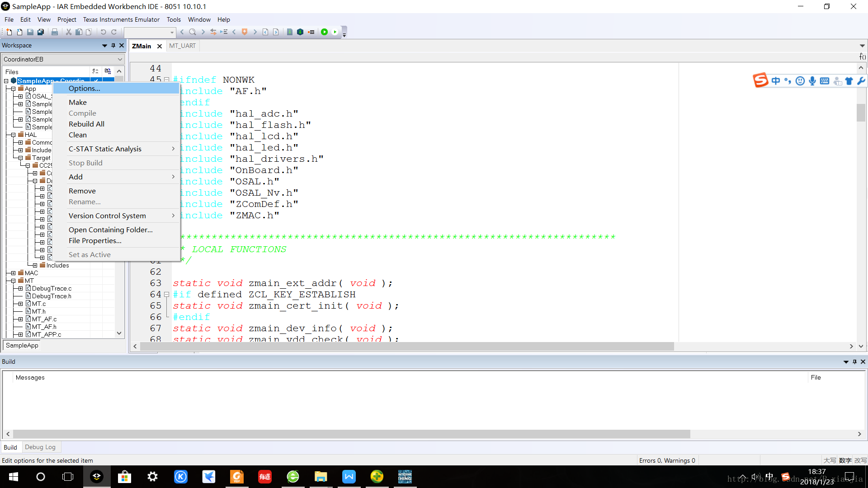Open File Explorer from Windows taskbar
The height and width of the screenshot is (488, 868).
click(x=321, y=477)
